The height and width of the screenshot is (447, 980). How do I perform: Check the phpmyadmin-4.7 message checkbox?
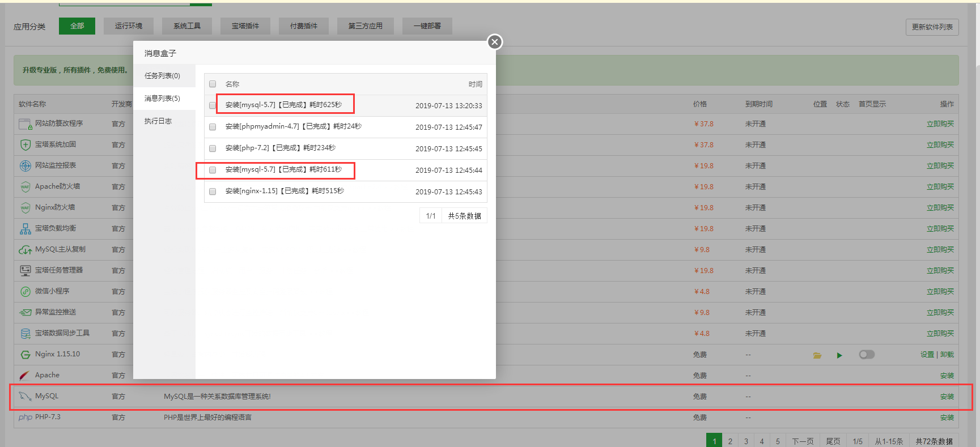(x=213, y=127)
